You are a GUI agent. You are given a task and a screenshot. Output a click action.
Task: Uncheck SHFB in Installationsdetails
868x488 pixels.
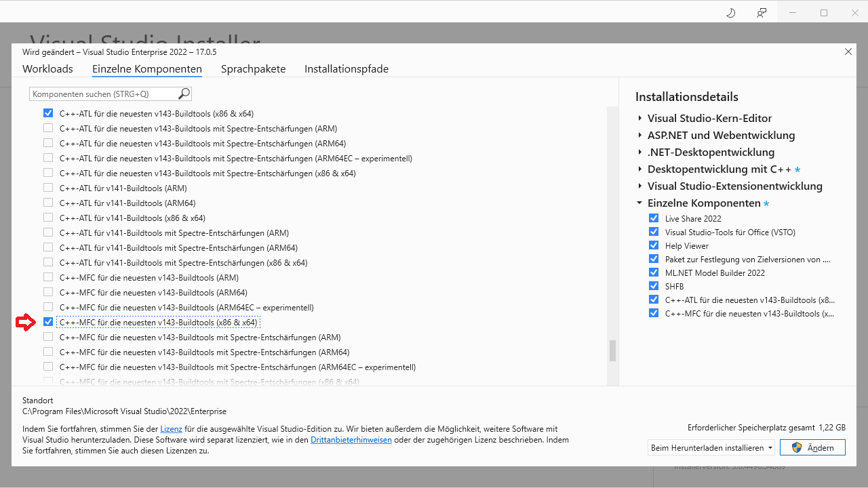[654, 285]
